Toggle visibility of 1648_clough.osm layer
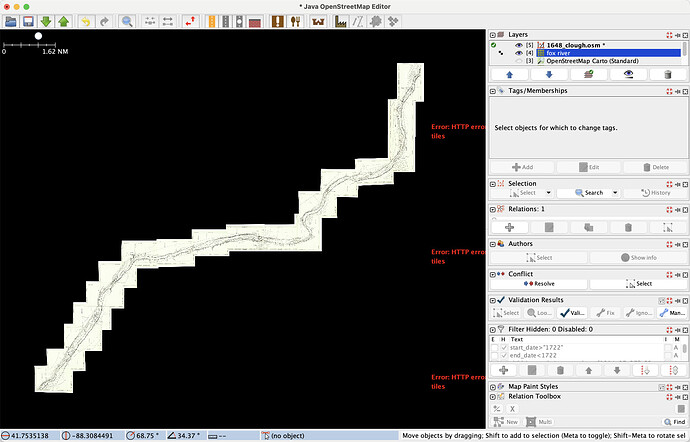The image size is (690, 442). [519, 46]
